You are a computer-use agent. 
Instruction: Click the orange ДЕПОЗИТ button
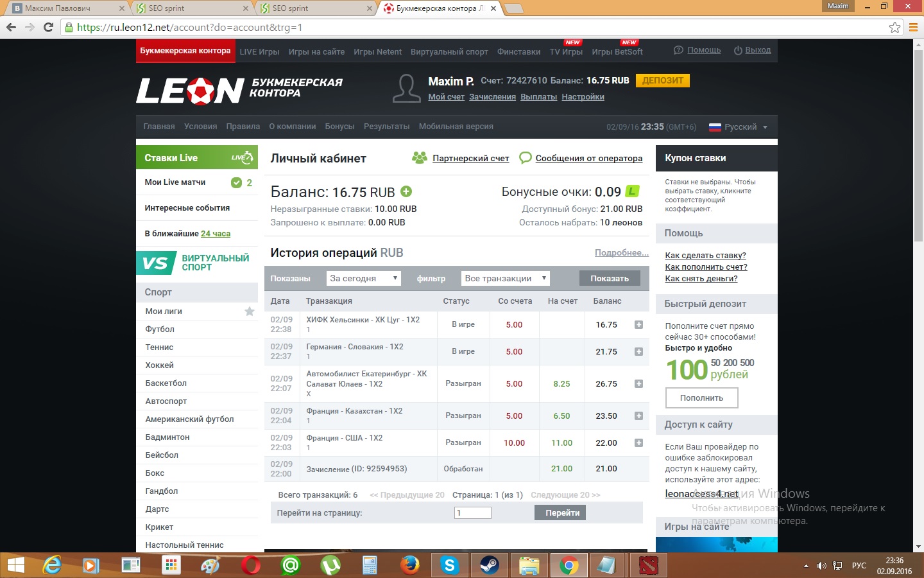(x=663, y=80)
